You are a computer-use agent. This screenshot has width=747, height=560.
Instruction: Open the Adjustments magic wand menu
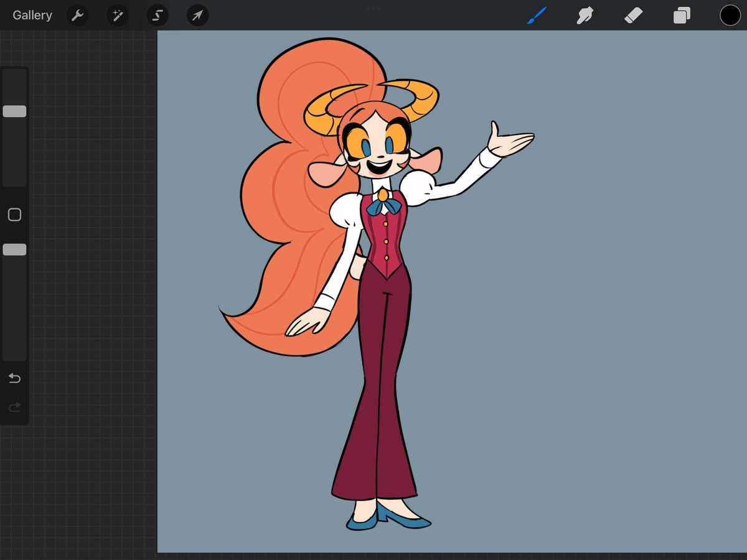pos(118,16)
